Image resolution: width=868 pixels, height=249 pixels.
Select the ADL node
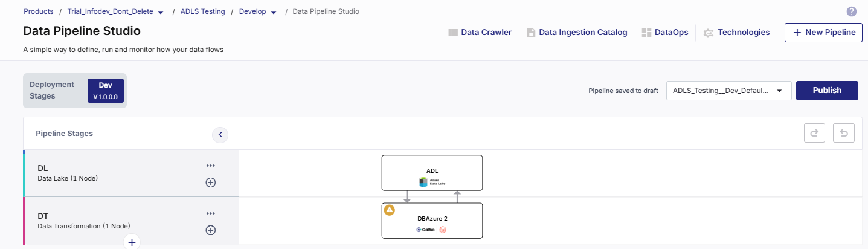(432, 173)
